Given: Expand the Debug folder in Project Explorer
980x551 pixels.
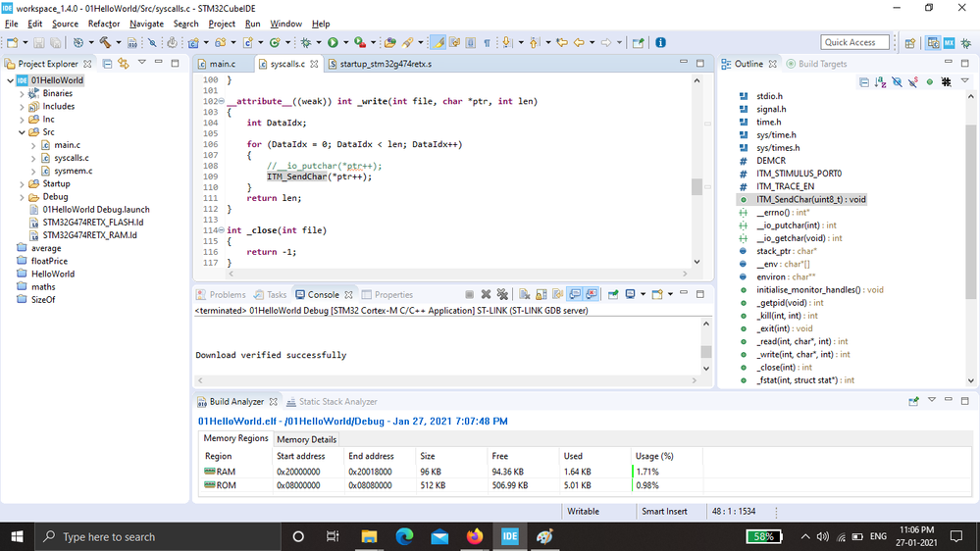Looking at the screenshot, I should [22, 197].
